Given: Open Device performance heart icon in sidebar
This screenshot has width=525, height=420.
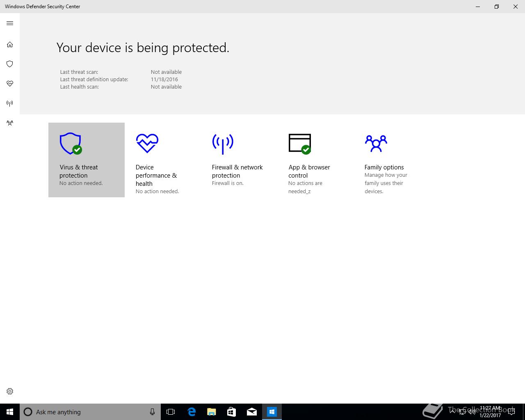Looking at the screenshot, I should [10, 84].
